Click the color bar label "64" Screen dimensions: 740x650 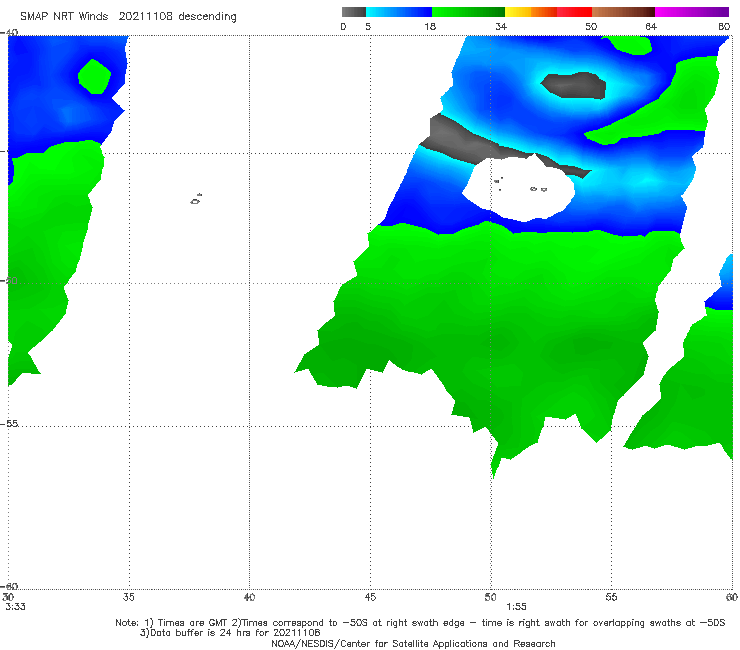click(651, 26)
